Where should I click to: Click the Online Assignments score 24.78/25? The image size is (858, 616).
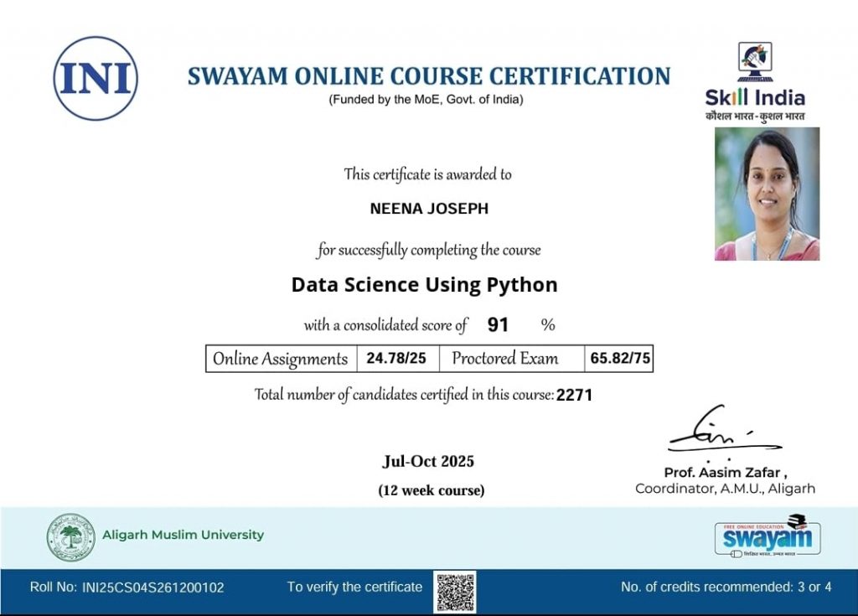(x=396, y=359)
